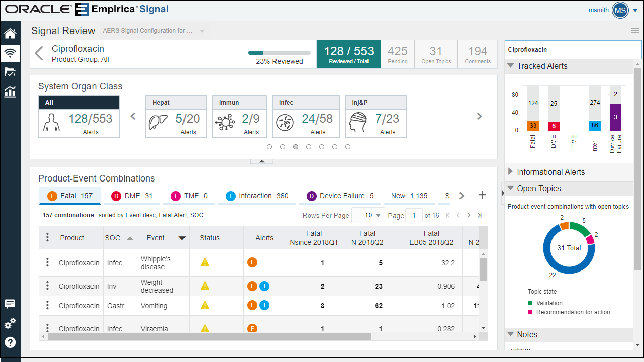
Task: Open row menu for Whipple's disease
Action: pyautogui.click(x=47, y=262)
